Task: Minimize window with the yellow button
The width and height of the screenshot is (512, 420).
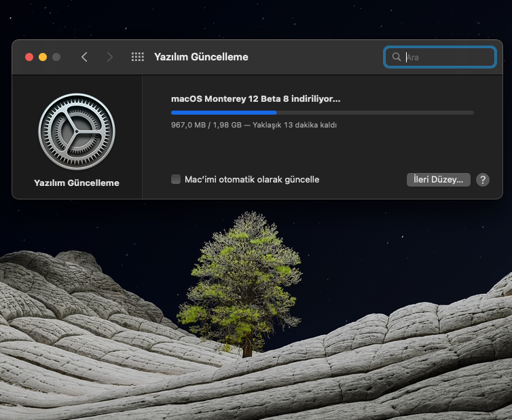Action: pyautogui.click(x=43, y=57)
